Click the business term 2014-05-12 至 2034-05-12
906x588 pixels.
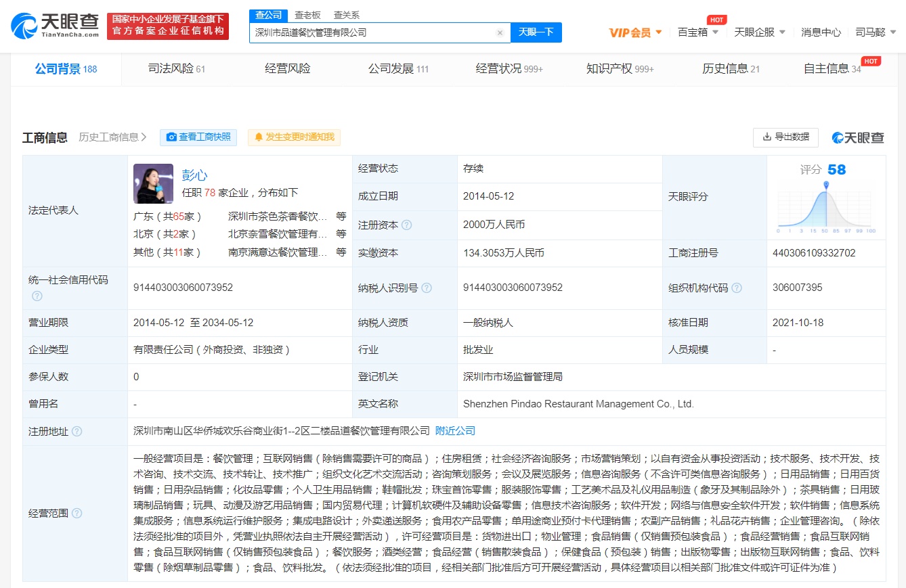click(x=193, y=323)
